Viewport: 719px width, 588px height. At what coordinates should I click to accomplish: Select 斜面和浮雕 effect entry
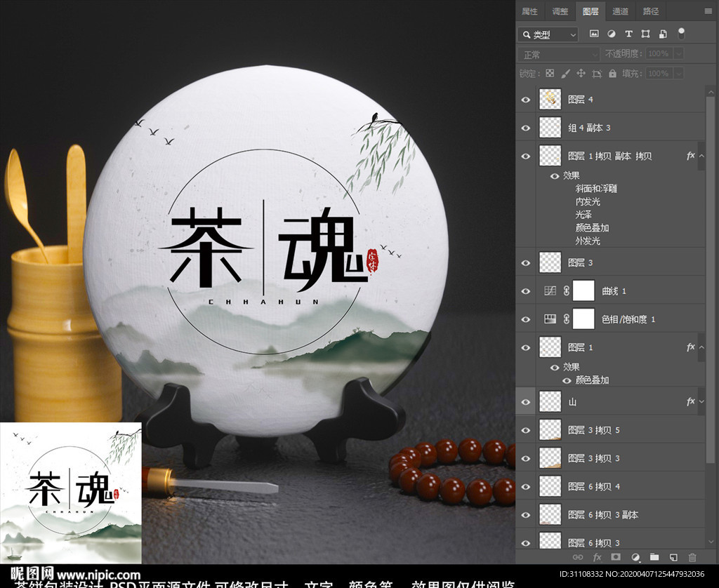pyautogui.click(x=596, y=188)
